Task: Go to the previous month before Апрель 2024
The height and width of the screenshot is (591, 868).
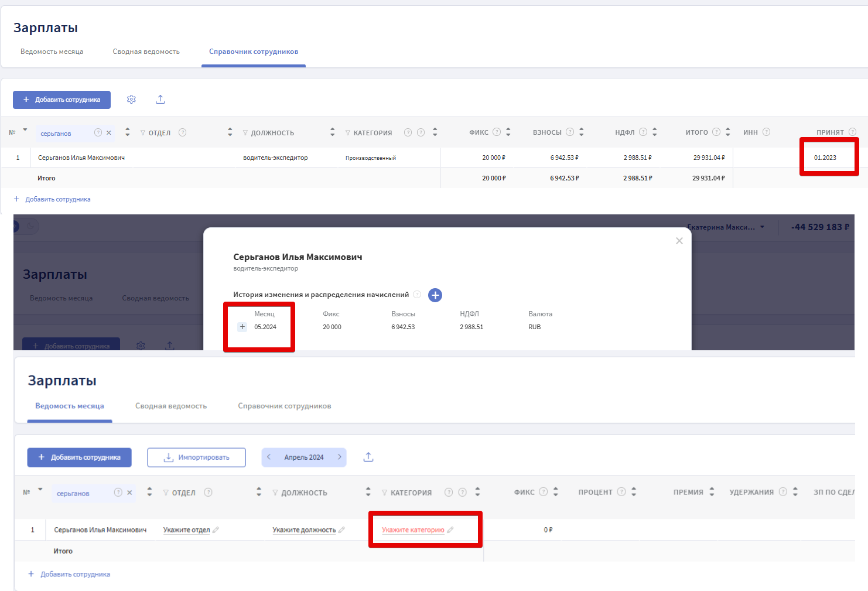Action: pos(269,457)
